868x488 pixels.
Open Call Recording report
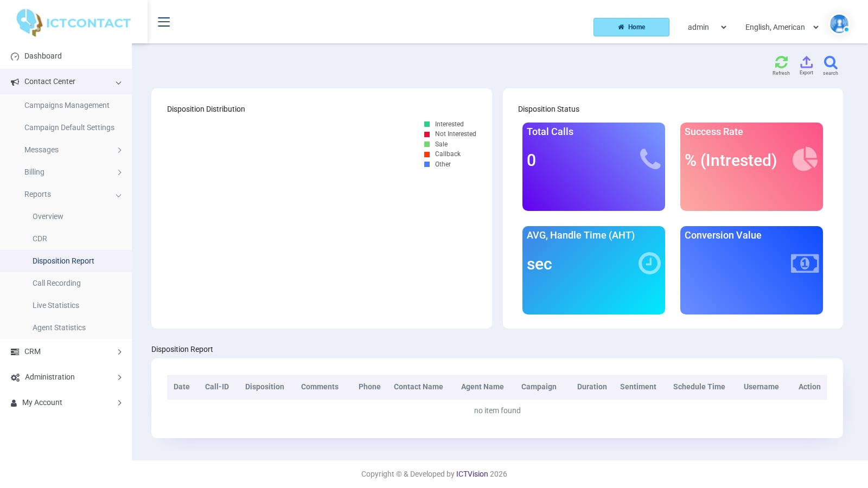[56, 283]
